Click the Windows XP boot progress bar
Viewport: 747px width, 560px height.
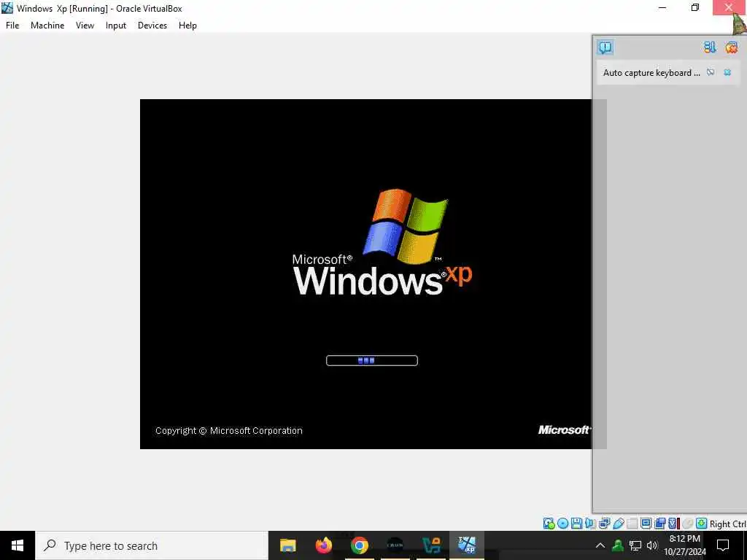(x=371, y=360)
